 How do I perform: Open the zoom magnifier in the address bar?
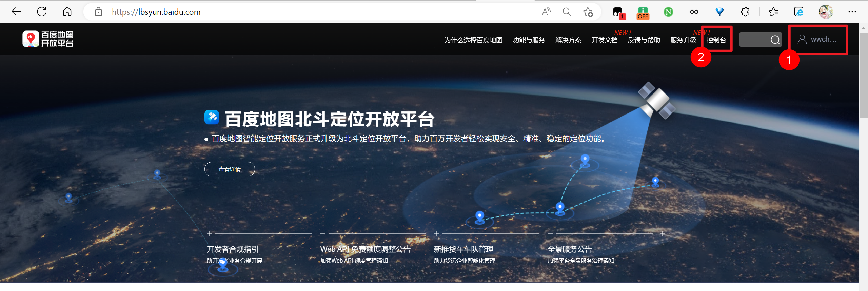pyautogui.click(x=567, y=12)
